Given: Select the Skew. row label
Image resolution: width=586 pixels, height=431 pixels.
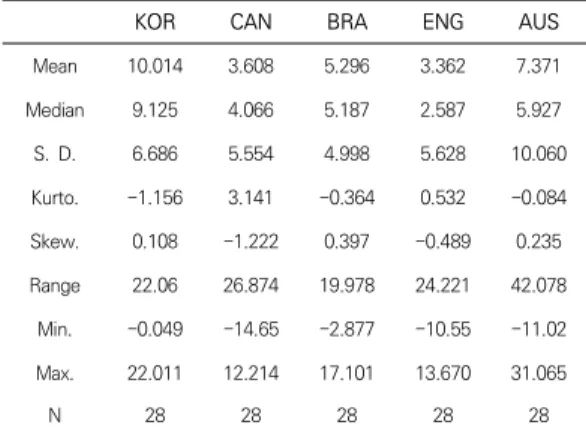Looking at the screenshot, I should 55,241.
